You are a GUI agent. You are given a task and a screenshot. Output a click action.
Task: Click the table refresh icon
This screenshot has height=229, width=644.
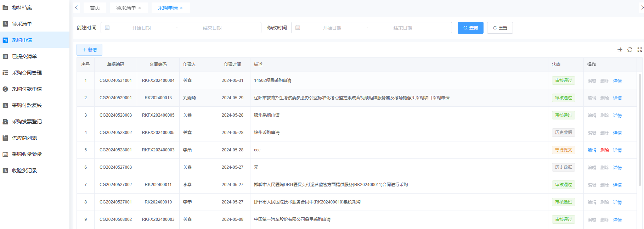(629, 50)
